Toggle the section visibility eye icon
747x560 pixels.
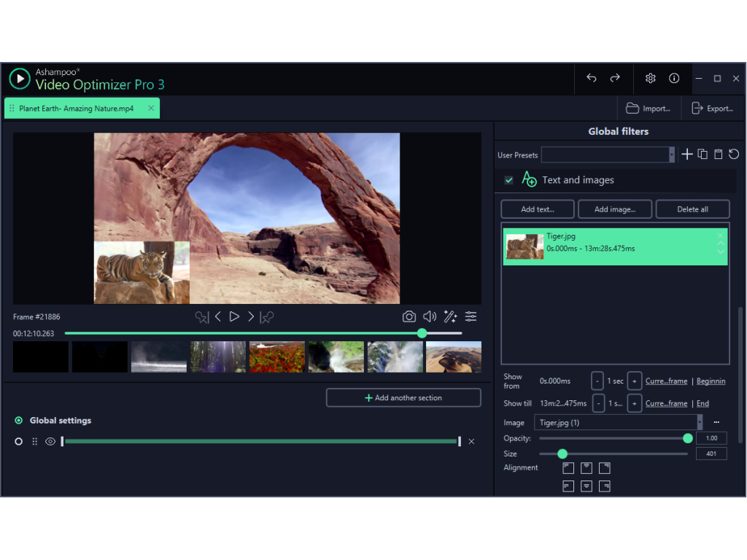tap(50, 442)
